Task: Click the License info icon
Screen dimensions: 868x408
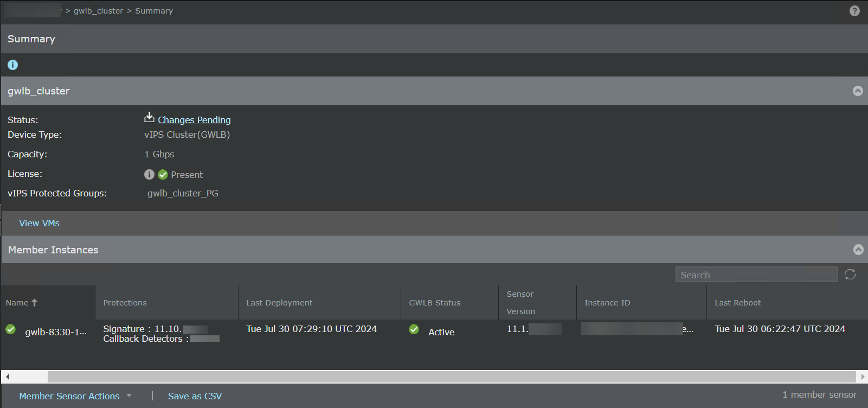Action: coord(149,175)
